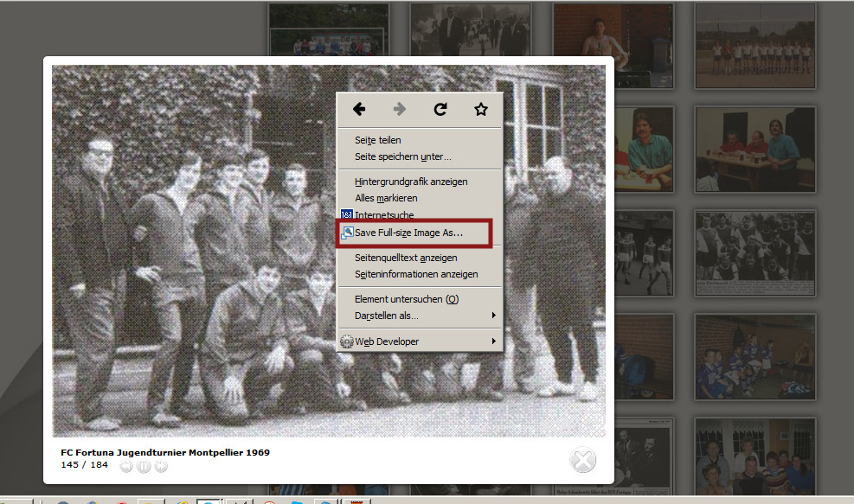This screenshot has height=504, width=854.
Task: Close the lightbox with the round X button
Action: pyautogui.click(x=583, y=460)
